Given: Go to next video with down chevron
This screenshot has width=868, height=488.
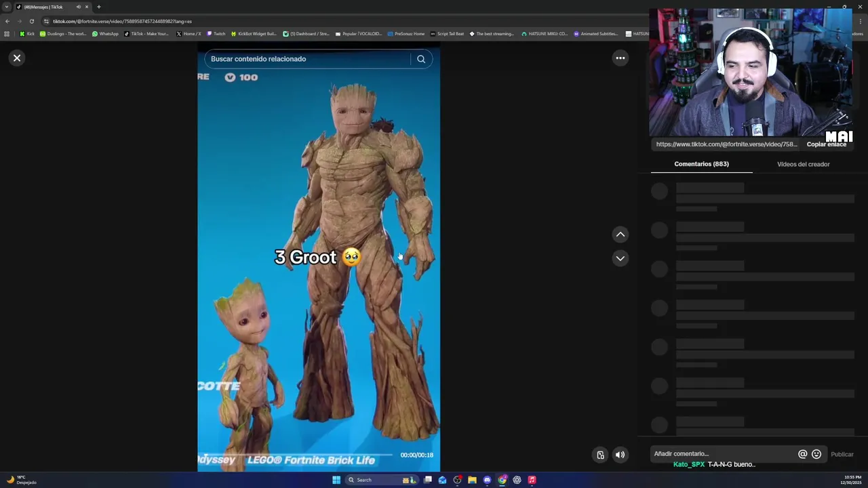Looking at the screenshot, I should click(620, 258).
